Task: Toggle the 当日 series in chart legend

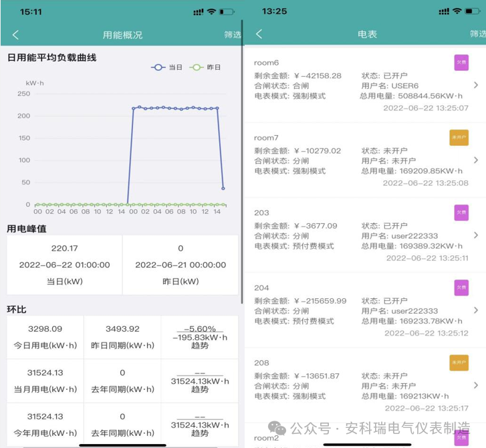Action: coord(167,68)
